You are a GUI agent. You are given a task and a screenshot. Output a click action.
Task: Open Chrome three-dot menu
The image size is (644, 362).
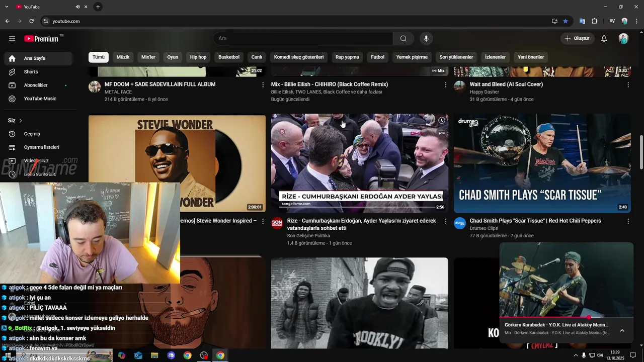[x=636, y=21]
